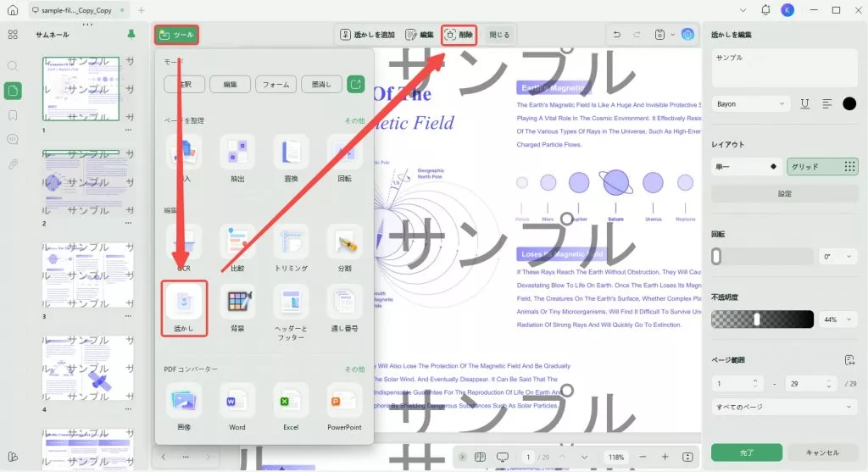The height and width of the screenshot is (472, 868).
Task: Open the notifications bell
Action: [x=765, y=10]
